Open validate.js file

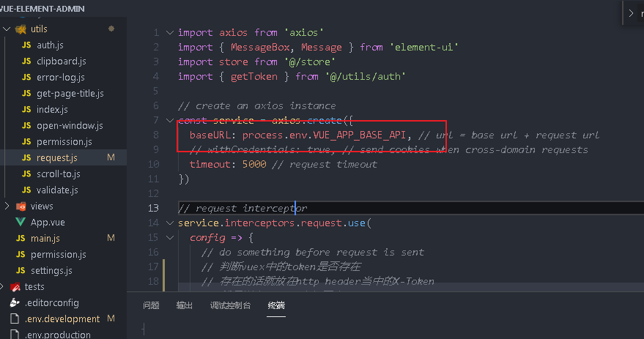[57, 190]
